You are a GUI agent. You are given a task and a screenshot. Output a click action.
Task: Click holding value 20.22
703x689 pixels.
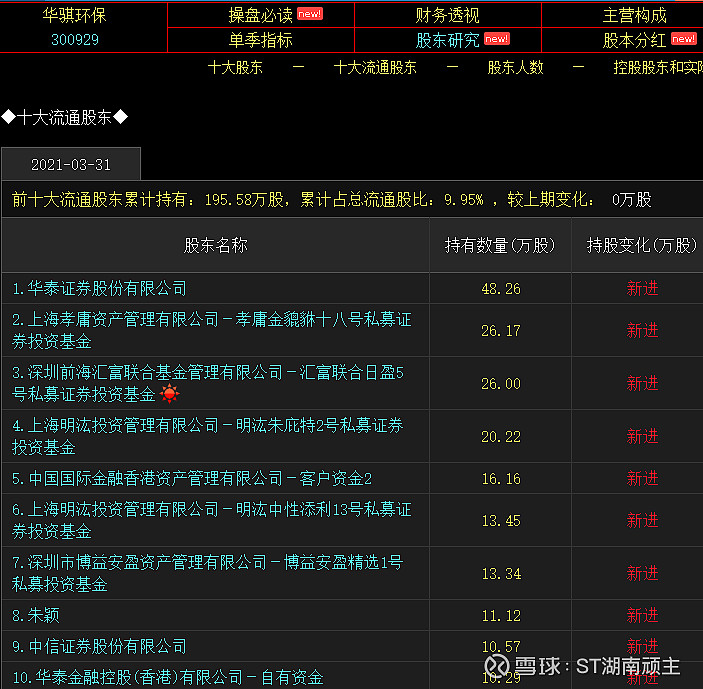tap(501, 437)
